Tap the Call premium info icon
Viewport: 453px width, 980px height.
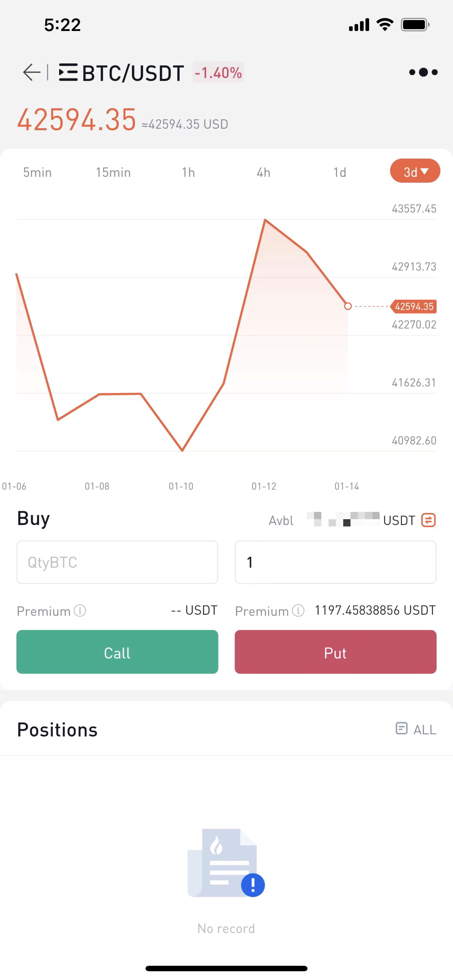80,611
